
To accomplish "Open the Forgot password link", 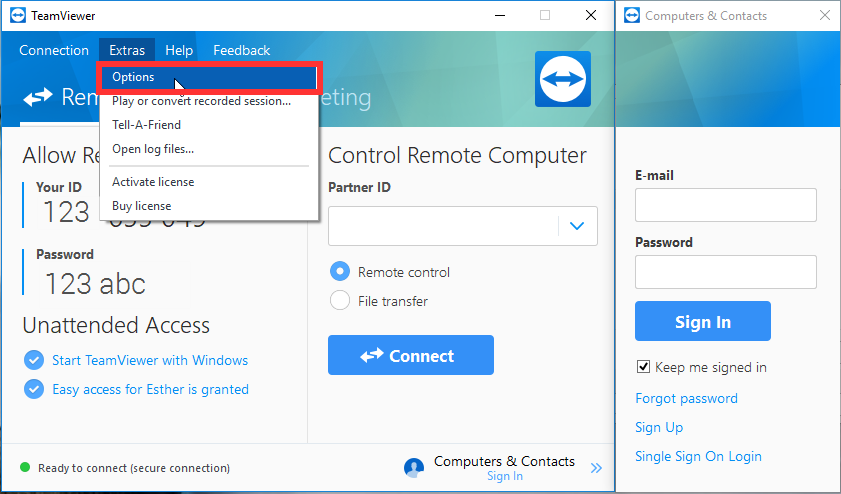I will pos(686,398).
